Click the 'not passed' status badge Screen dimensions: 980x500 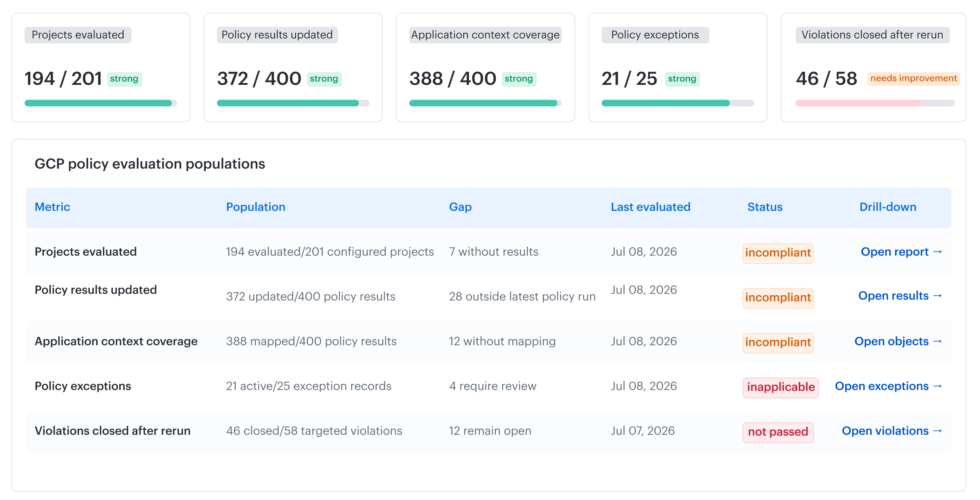(778, 432)
